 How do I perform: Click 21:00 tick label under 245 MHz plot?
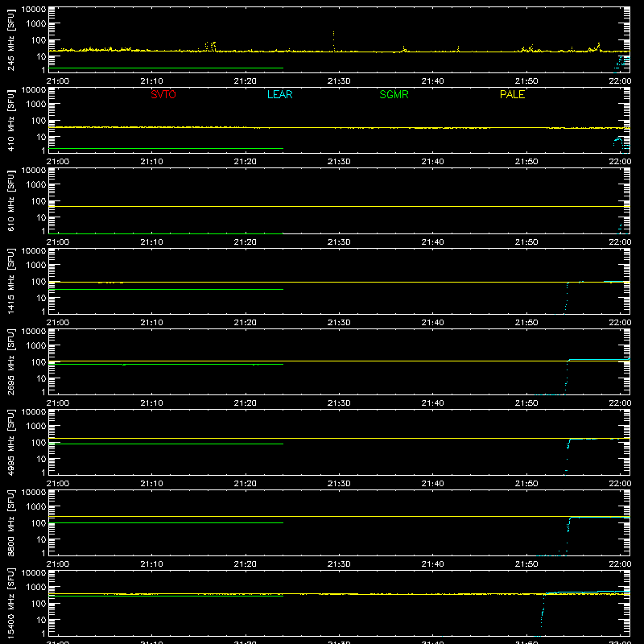click(57, 81)
